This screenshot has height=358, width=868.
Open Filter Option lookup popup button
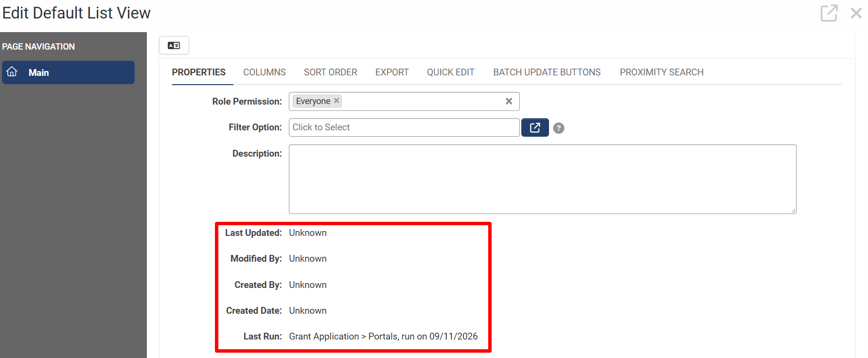pyautogui.click(x=535, y=127)
